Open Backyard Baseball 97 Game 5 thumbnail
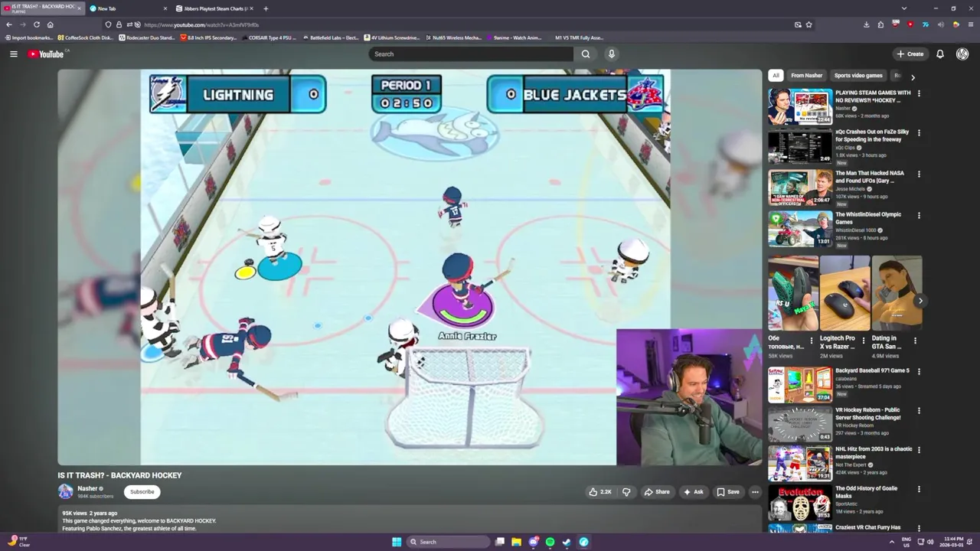 (800, 385)
